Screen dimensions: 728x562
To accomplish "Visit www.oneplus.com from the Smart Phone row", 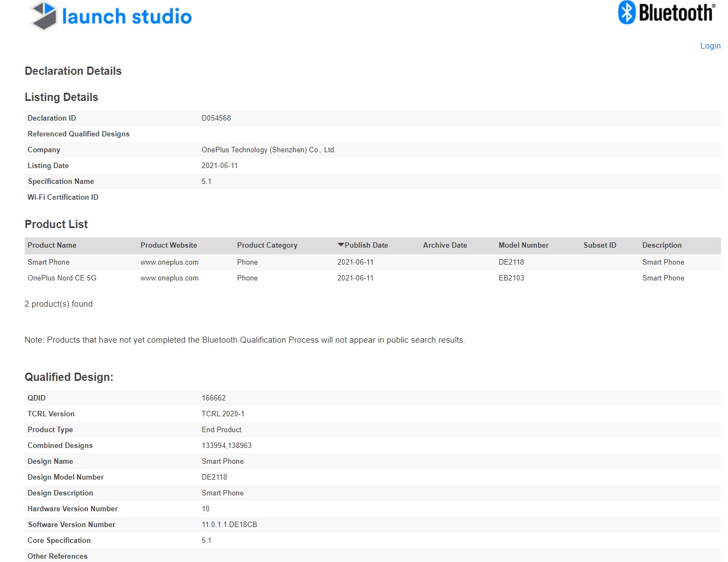I will click(x=170, y=262).
